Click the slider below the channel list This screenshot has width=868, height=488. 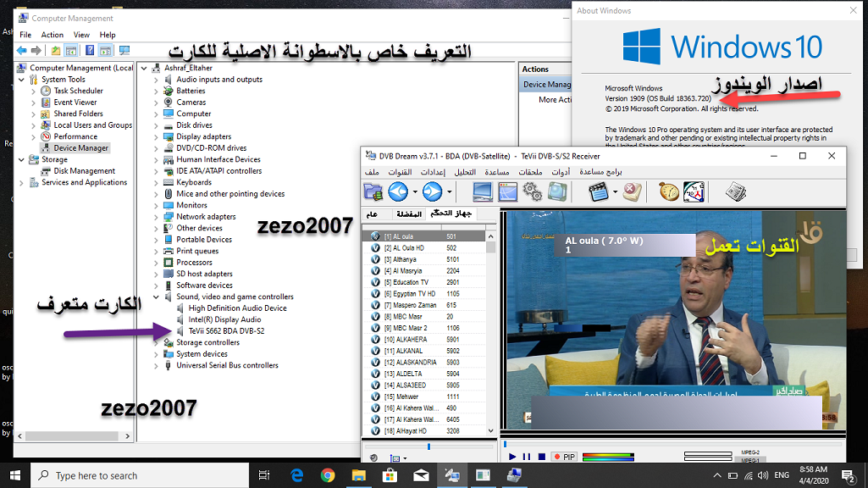point(429,446)
